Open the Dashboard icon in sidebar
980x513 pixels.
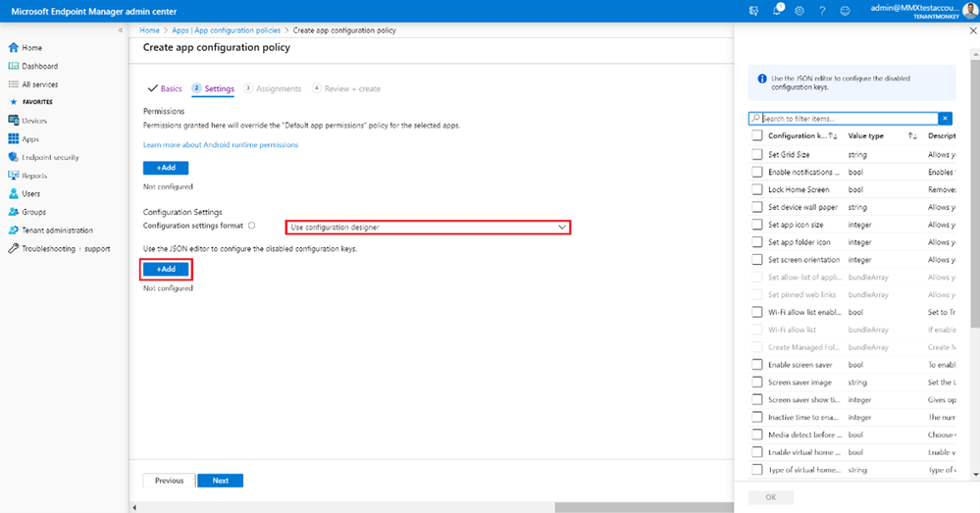point(13,66)
